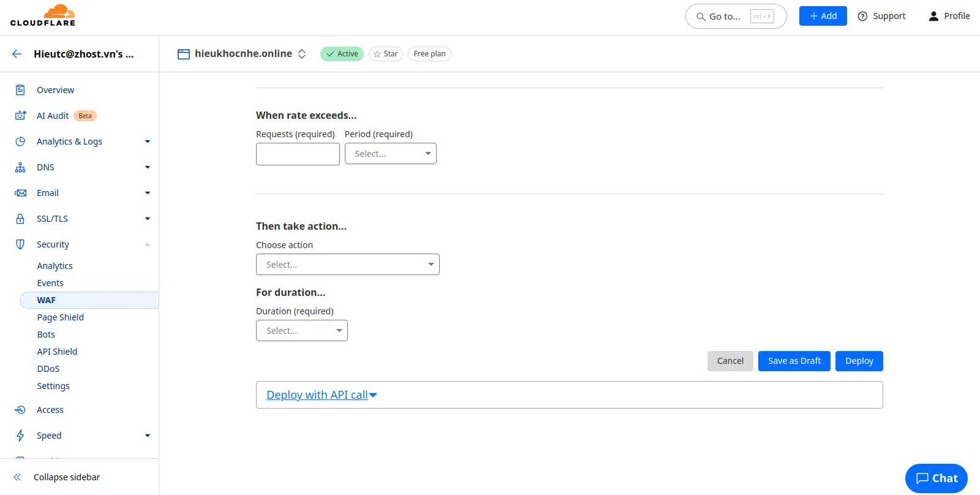Image resolution: width=980 pixels, height=495 pixels.
Task: Focus the Requests input field
Action: coord(298,154)
